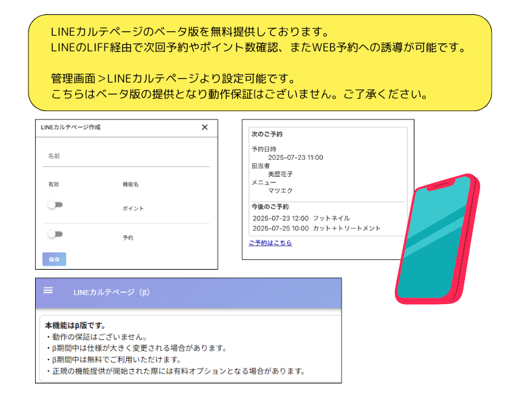The width and height of the screenshot is (532, 399).
Task: Click the date 2025-07-23 11:00
Action: click(296, 157)
